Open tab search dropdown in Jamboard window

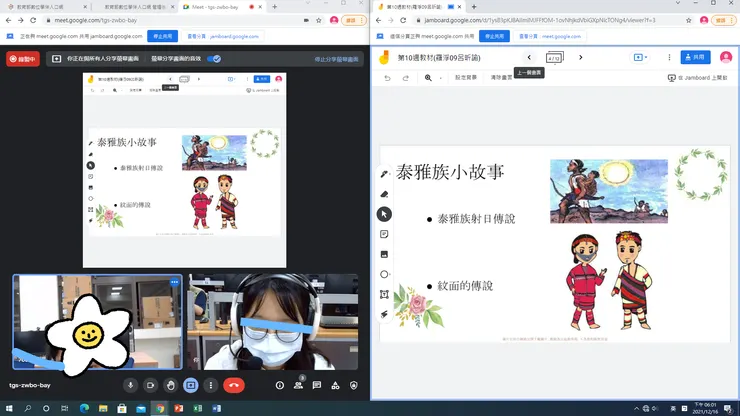click(678, 3)
